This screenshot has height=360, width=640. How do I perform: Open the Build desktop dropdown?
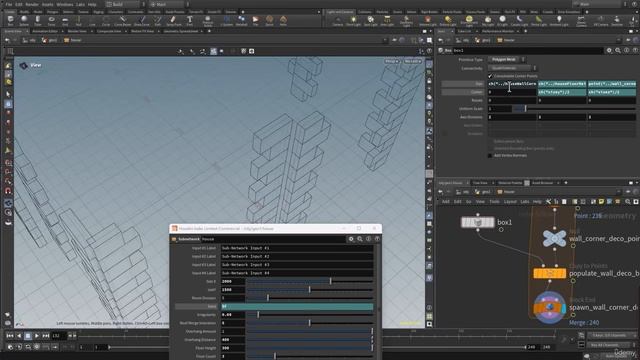(124, 4)
